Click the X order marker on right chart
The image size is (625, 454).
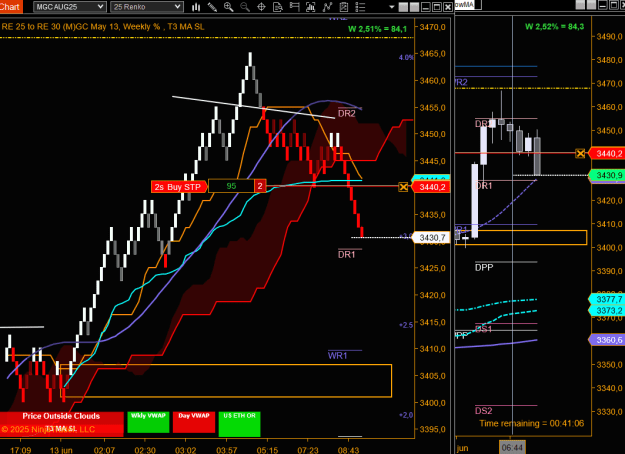[580, 153]
